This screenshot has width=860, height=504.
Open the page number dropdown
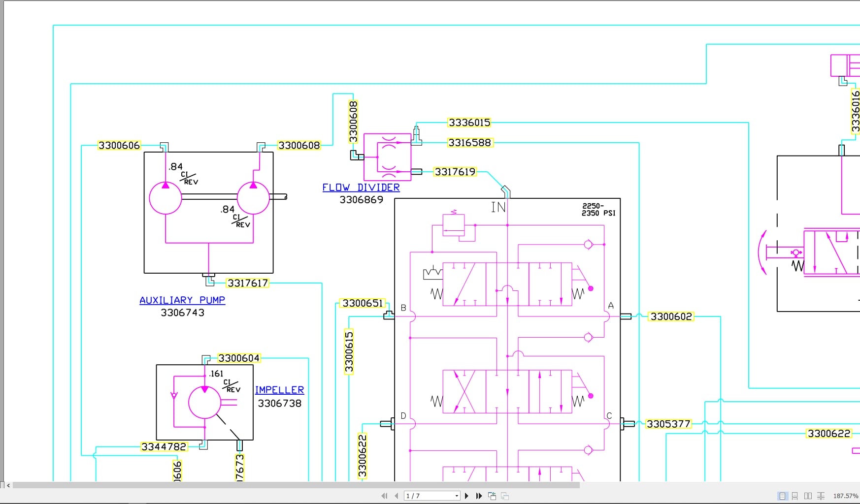pos(456,496)
